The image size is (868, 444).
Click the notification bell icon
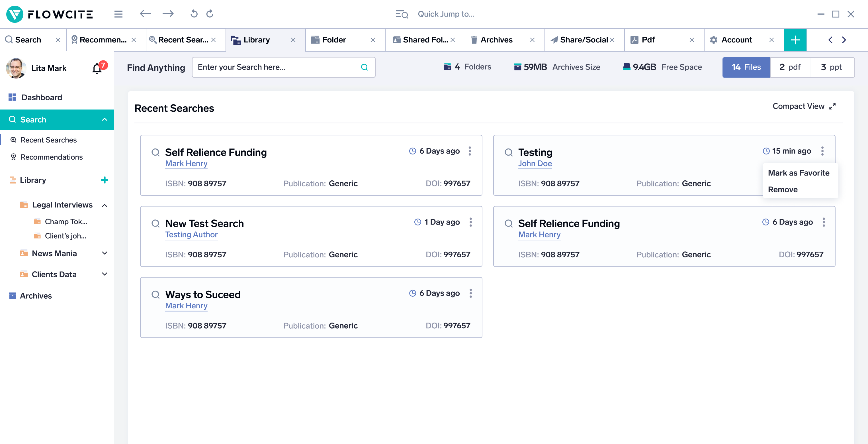tap(97, 68)
